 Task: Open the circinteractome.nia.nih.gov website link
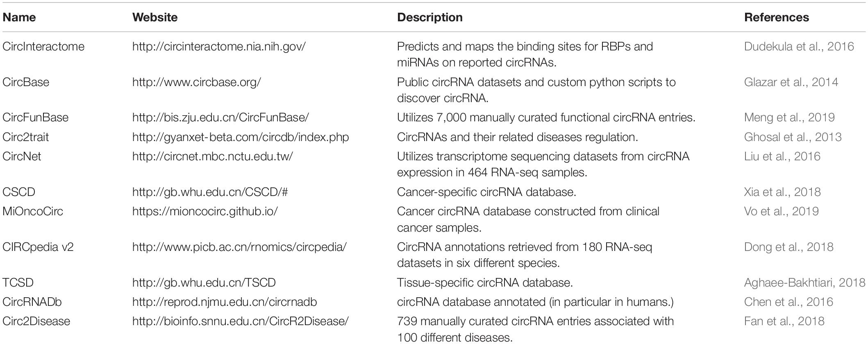[x=219, y=46]
